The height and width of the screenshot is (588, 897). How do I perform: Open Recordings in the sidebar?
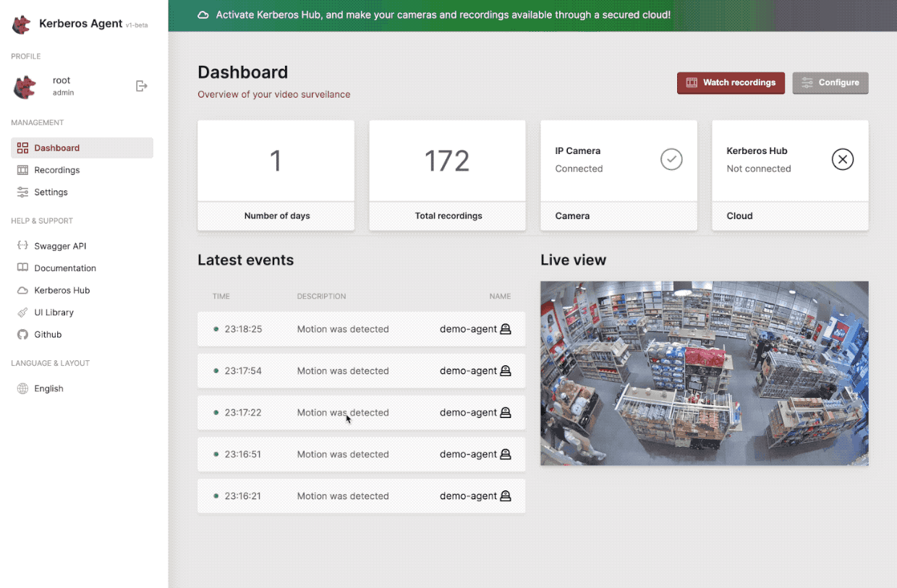pos(56,170)
